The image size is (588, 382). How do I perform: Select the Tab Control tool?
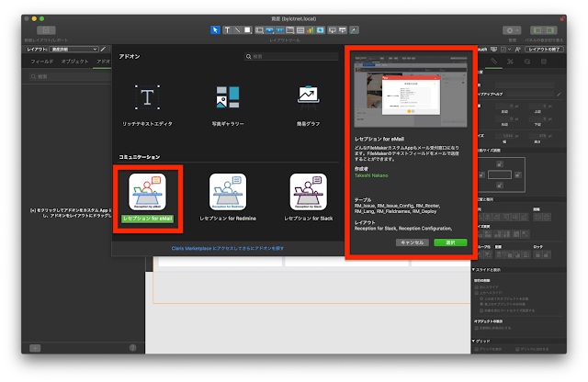click(x=290, y=30)
